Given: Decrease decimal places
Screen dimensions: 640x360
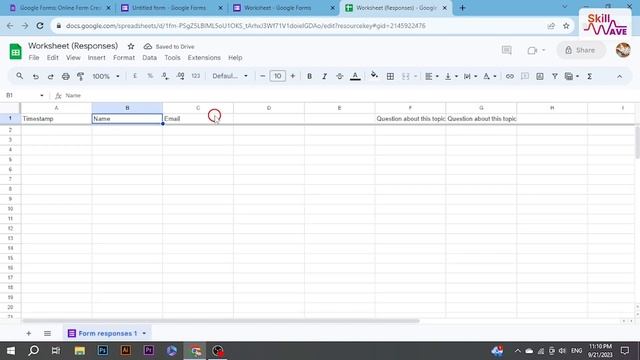Looking at the screenshot, I should point(165,76).
